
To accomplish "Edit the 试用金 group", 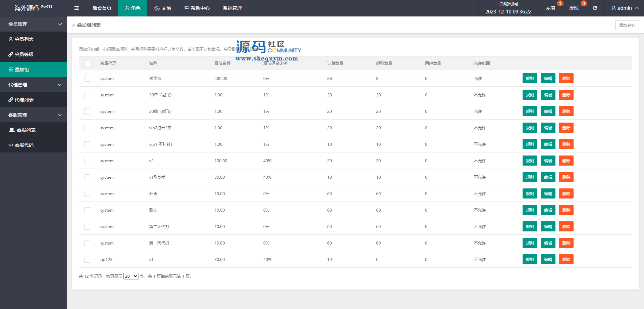I will [548, 78].
